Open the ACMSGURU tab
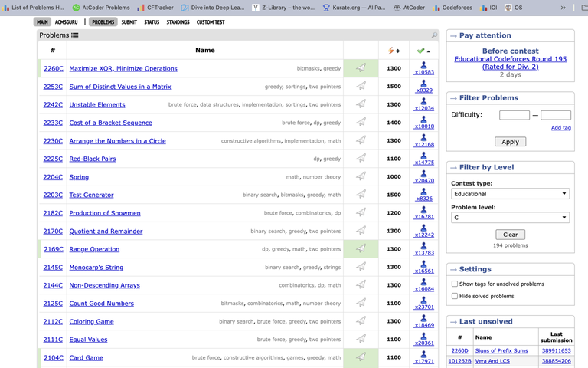Screen dimensions: 588x368 click(x=67, y=22)
